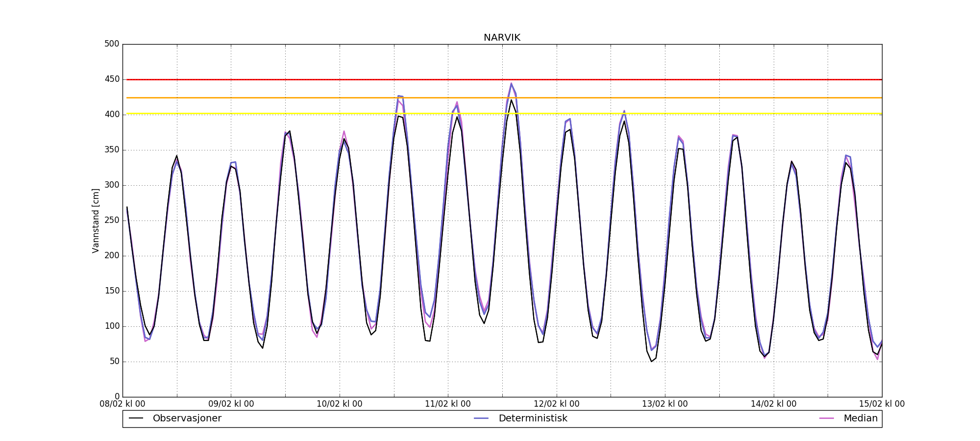Click the NARVIK chart title

click(502, 38)
